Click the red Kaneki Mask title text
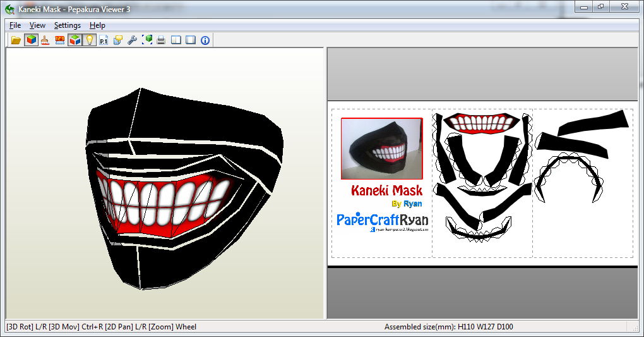This screenshot has height=337, width=644. click(x=386, y=190)
